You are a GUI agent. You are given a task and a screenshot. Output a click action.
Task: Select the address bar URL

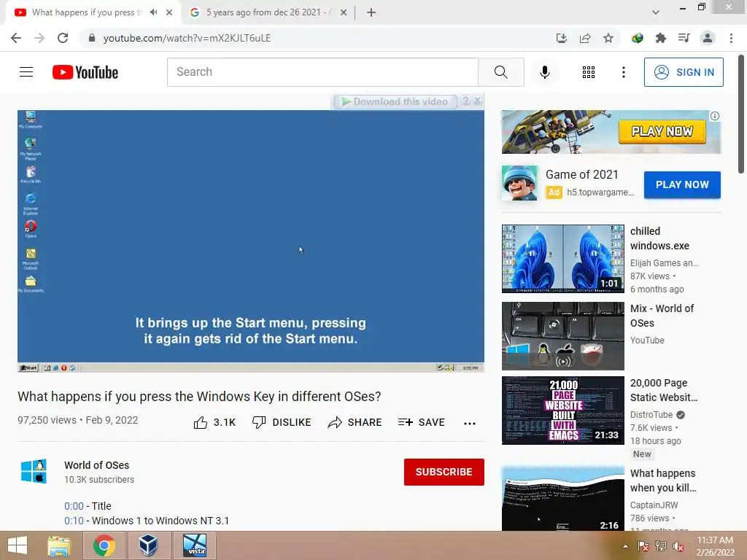point(187,38)
